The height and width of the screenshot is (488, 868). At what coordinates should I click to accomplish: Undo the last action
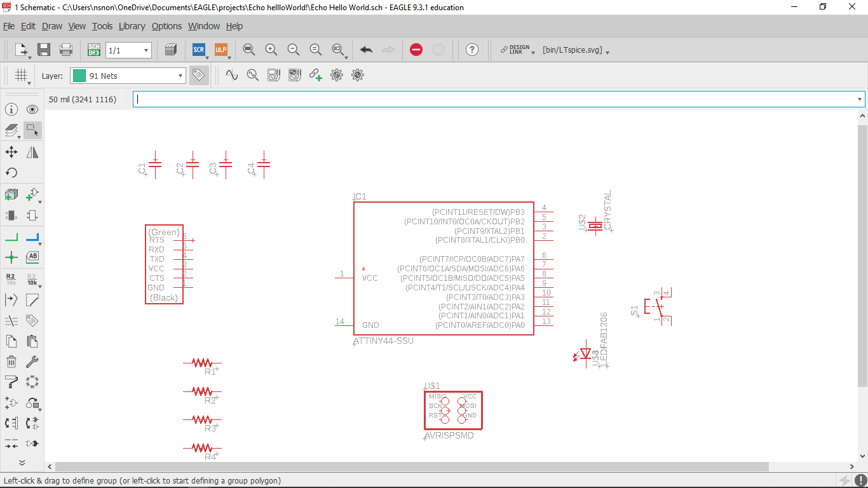(366, 50)
